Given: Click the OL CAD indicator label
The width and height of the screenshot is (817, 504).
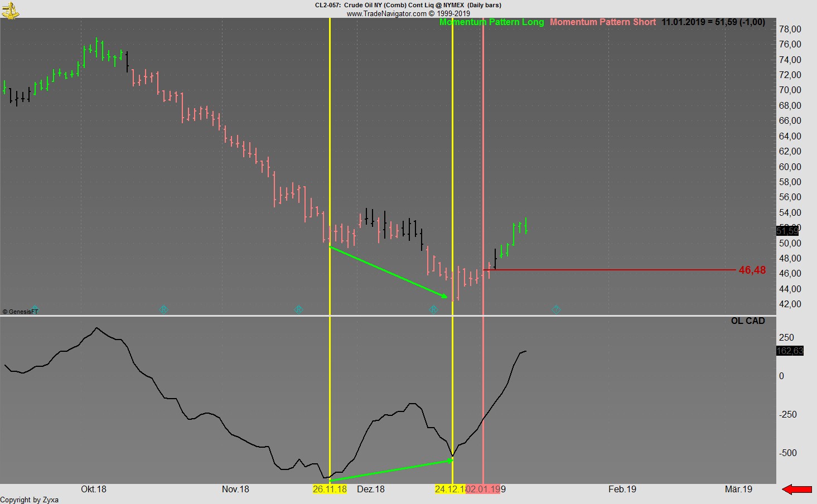Looking at the screenshot, I should 748,321.
